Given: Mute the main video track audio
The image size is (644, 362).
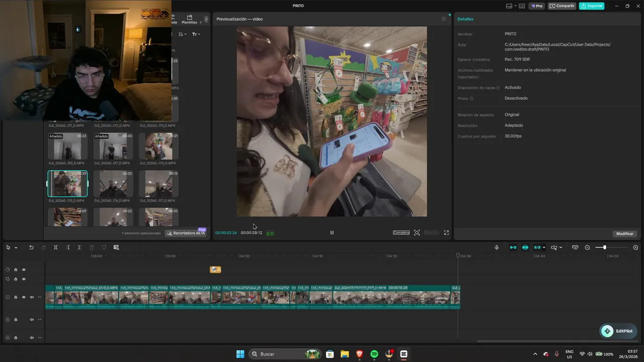Looking at the screenshot, I should click(32, 297).
